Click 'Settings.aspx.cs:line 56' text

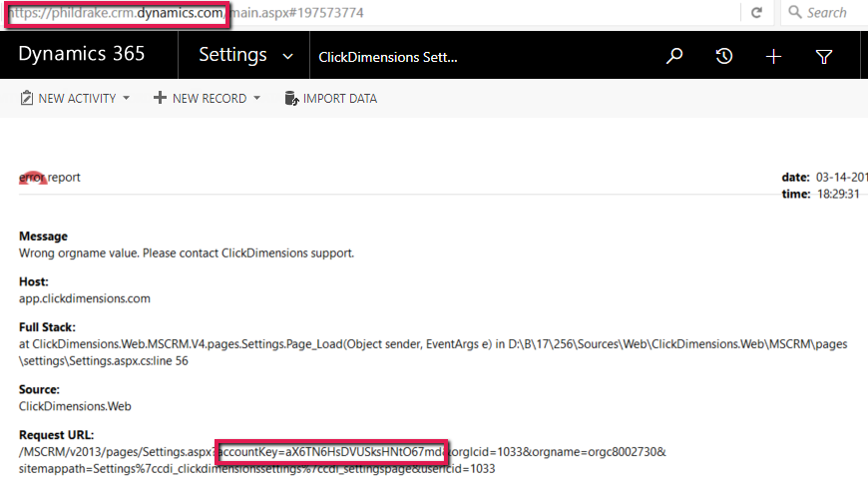coord(104,360)
